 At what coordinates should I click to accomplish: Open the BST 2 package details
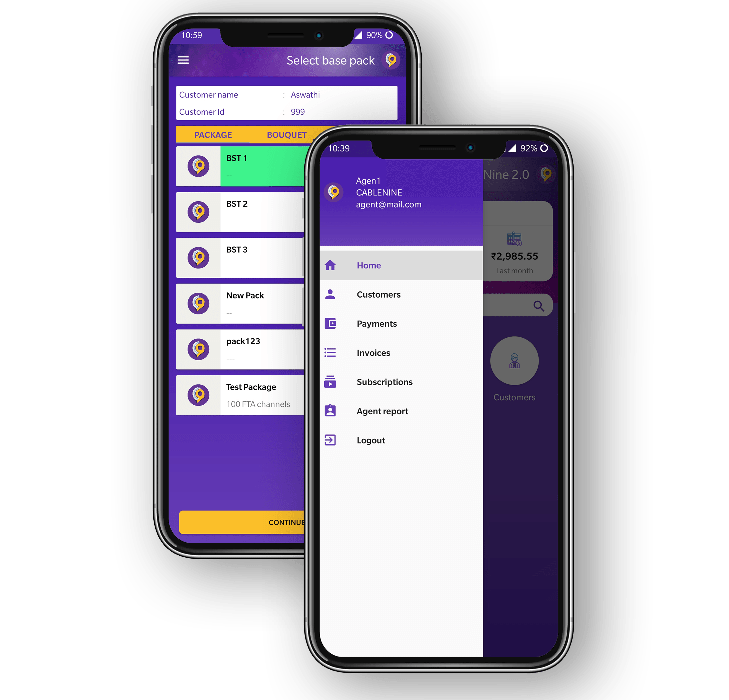pyautogui.click(x=241, y=208)
